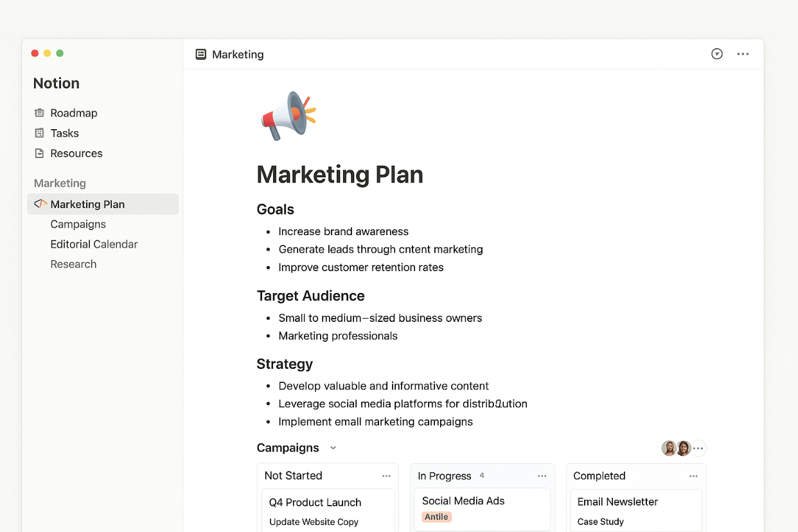Click the large megaphone page icon
The height and width of the screenshot is (532, 798).
(288, 116)
